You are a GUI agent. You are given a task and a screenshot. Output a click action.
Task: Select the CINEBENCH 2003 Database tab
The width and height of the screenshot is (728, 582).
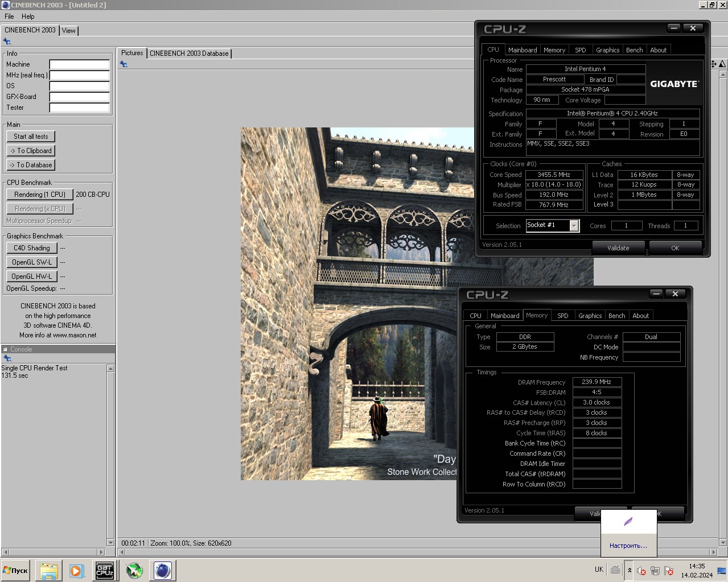point(189,53)
